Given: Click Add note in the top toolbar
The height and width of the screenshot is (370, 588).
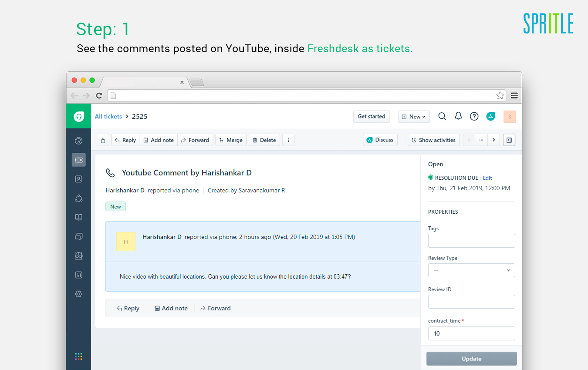Looking at the screenshot, I should coord(159,140).
